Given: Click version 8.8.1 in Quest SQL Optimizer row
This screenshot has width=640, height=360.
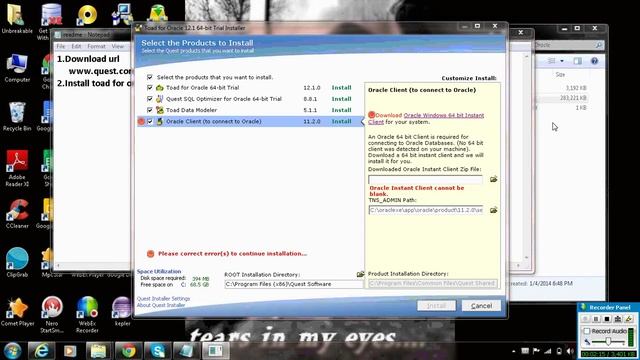Looking at the screenshot, I should pyautogui.click(x=310, y=99).
